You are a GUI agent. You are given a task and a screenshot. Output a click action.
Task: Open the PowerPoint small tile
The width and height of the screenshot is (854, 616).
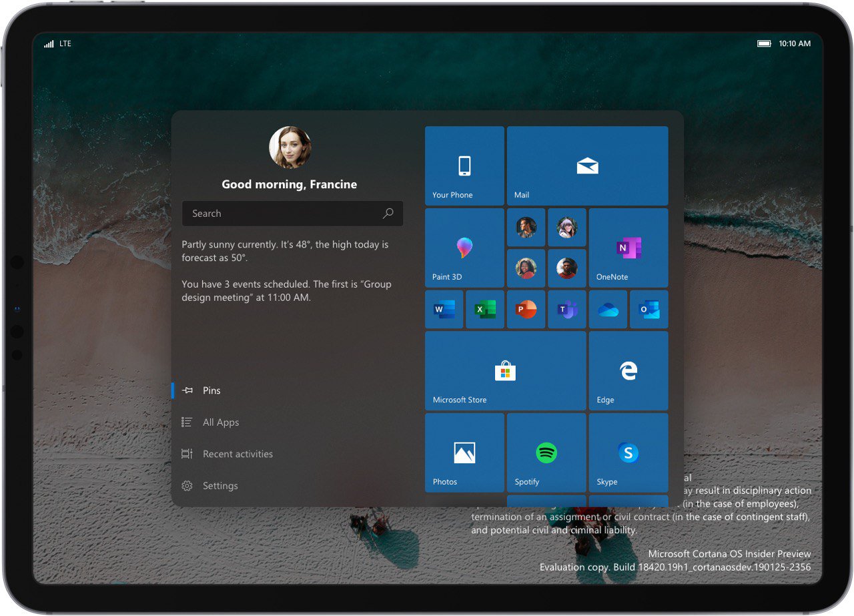coord(526,309)
